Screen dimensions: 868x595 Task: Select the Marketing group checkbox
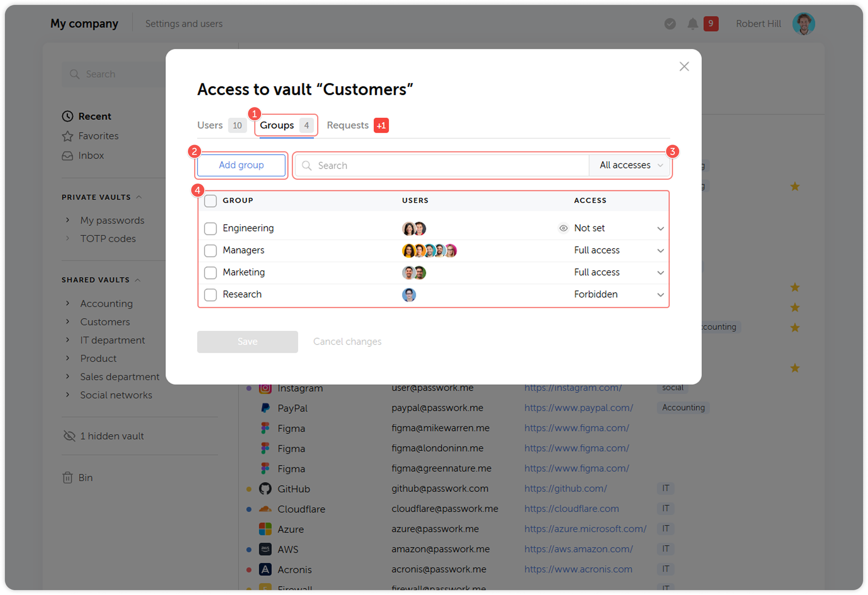pyautogui.click(x=210, y=273)
